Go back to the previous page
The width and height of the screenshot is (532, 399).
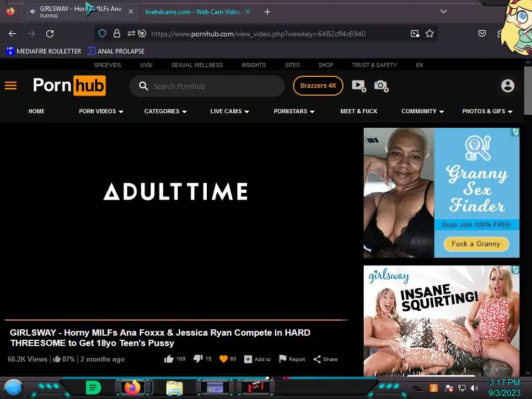(x=12, y=34)
